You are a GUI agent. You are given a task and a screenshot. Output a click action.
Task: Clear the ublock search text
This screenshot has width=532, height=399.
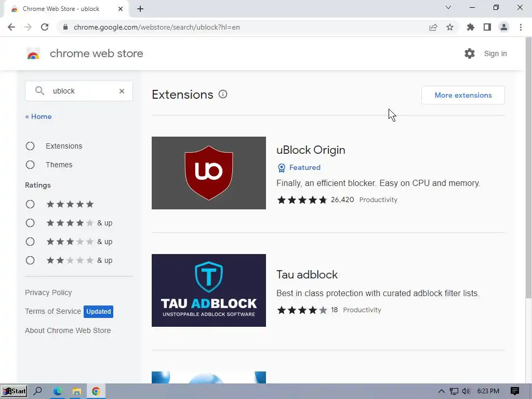click(122, 91)
